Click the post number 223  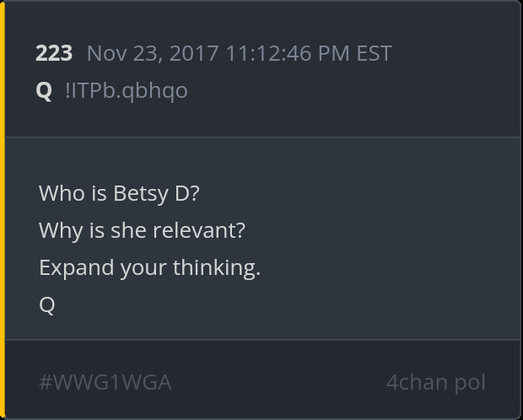point(54,53)
